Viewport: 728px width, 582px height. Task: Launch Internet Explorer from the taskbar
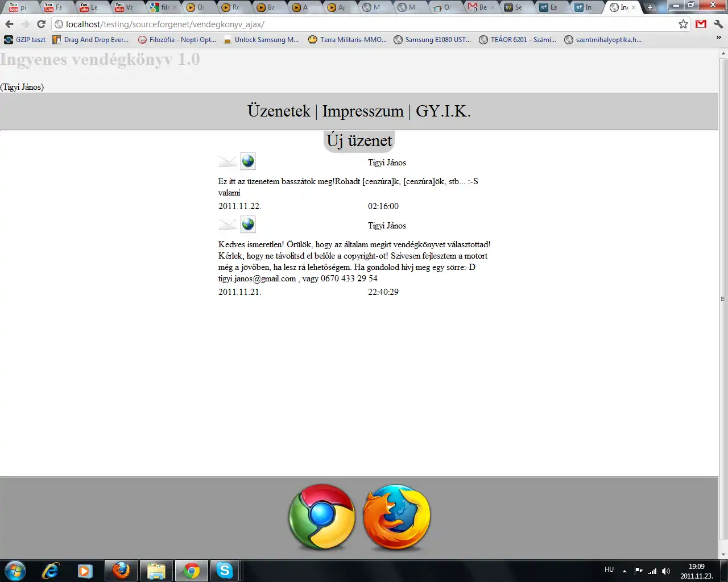tap(50, 570)
